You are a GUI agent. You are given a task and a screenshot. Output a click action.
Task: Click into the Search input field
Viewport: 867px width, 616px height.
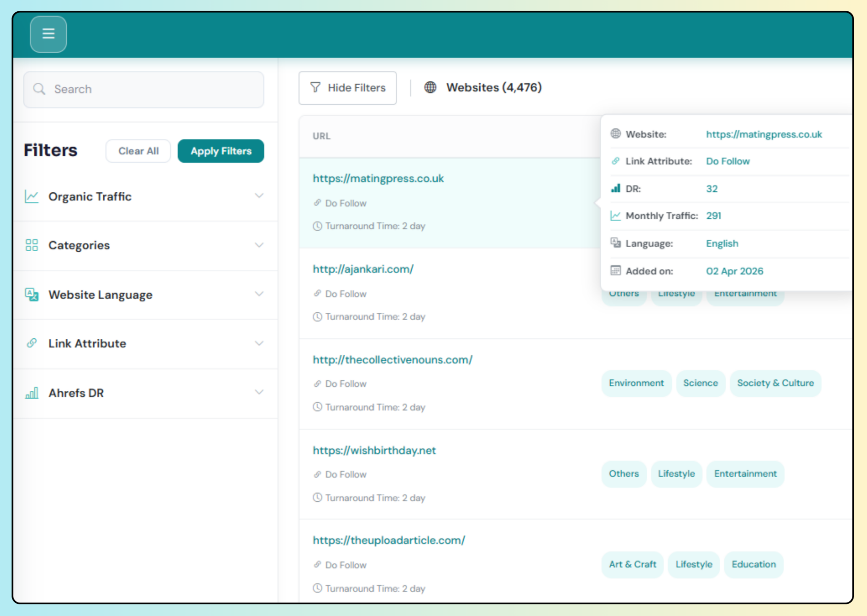144,89
